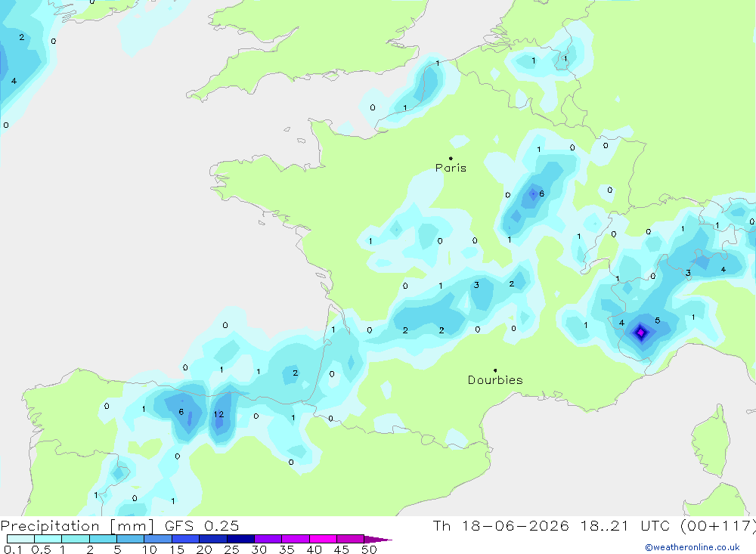756x554 pixels.
Task: Click the legend value '45'
Action: point(342,549)
